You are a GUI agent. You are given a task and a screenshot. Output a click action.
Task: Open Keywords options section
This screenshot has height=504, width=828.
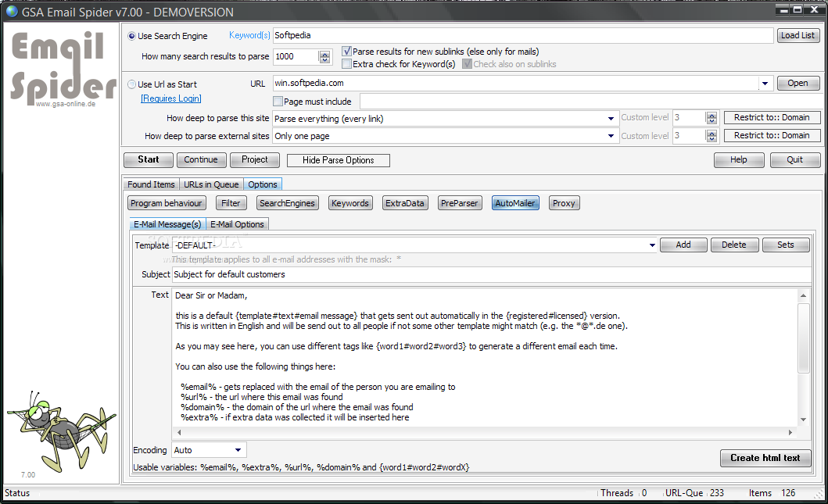(350, 203)
